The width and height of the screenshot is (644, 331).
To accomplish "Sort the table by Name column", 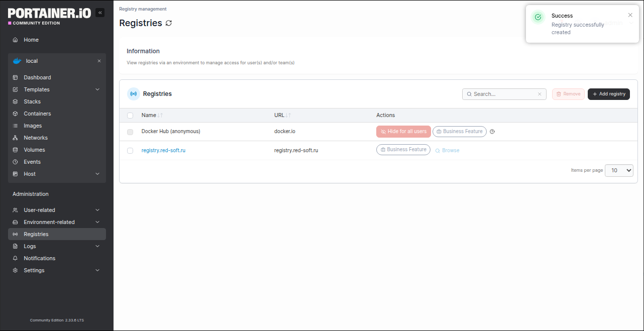I will [x=149, y=115].
